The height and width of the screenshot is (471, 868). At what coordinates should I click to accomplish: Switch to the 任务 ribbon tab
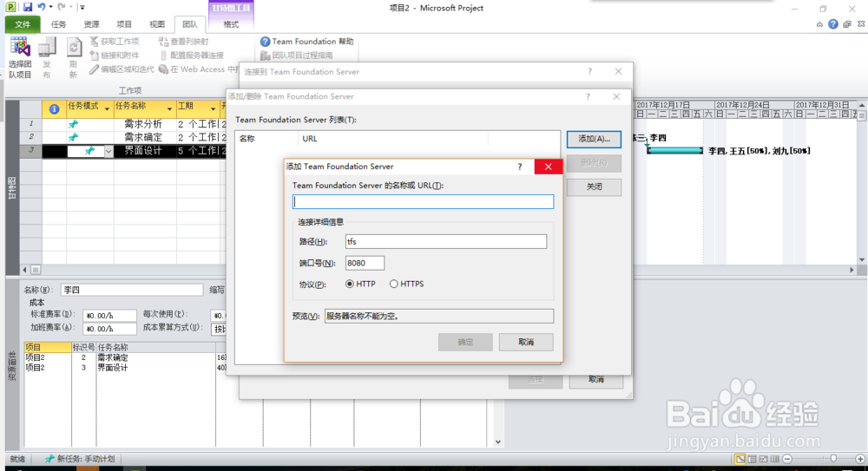pos(58,24)
